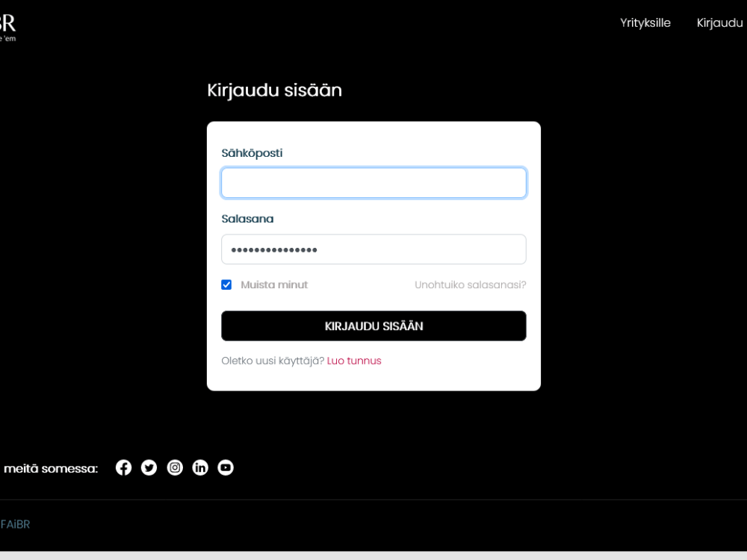
Task: Open the FAiBR link in the footer
Action: [16, 523]
